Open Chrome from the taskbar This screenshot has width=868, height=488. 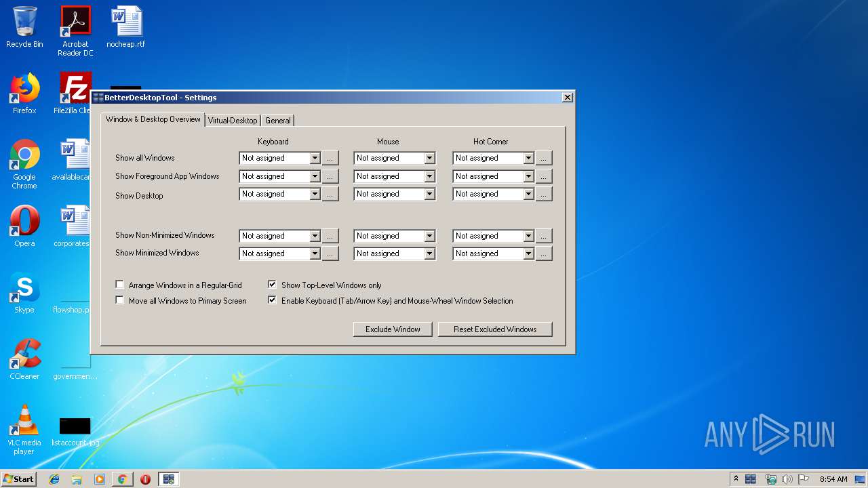tap(122, 479)
